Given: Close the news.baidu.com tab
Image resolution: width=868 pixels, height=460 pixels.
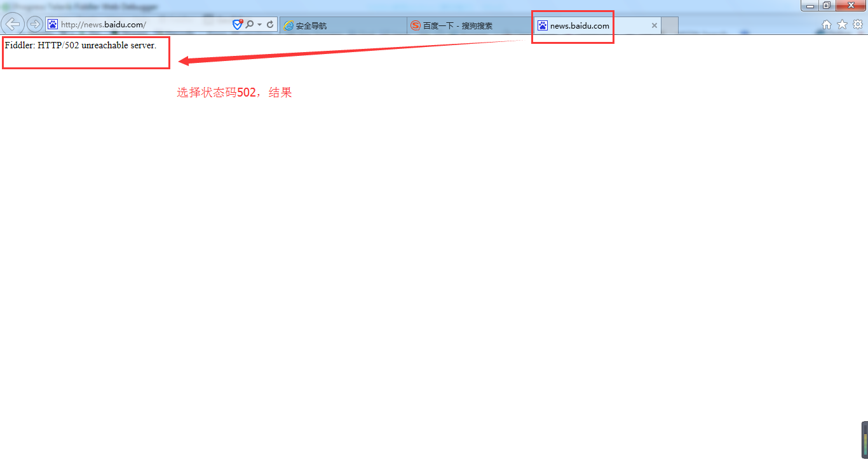Looking at the screenshot, I should pyautogui.click(x=654, y=25).
